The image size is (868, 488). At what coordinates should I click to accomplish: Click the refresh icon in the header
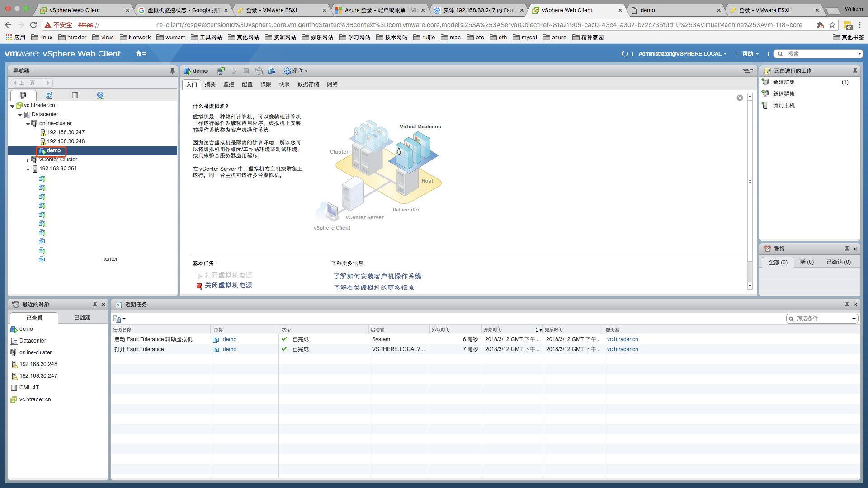point(625,54)
